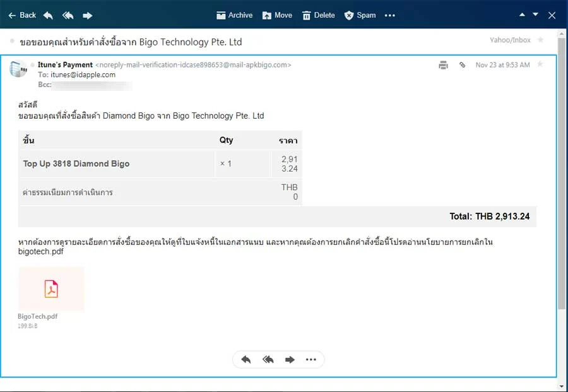Move the email to a folder
Viewport: 568px width, 392px height.
(277, 15)
